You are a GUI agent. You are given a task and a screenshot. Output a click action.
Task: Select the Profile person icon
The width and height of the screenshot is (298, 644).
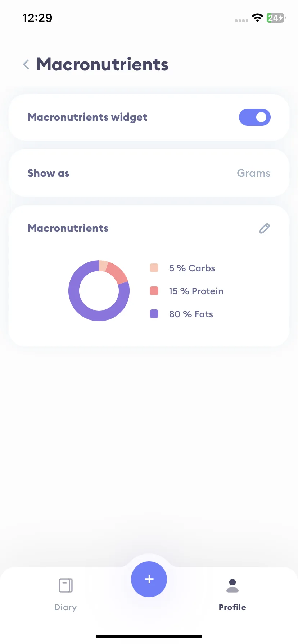tap(232, 585)
